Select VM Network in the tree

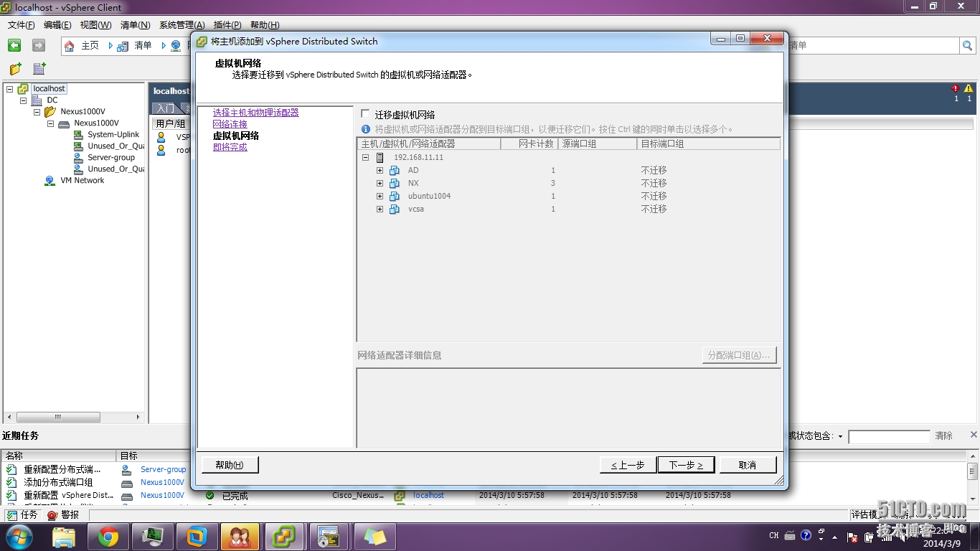coord(82,181)
